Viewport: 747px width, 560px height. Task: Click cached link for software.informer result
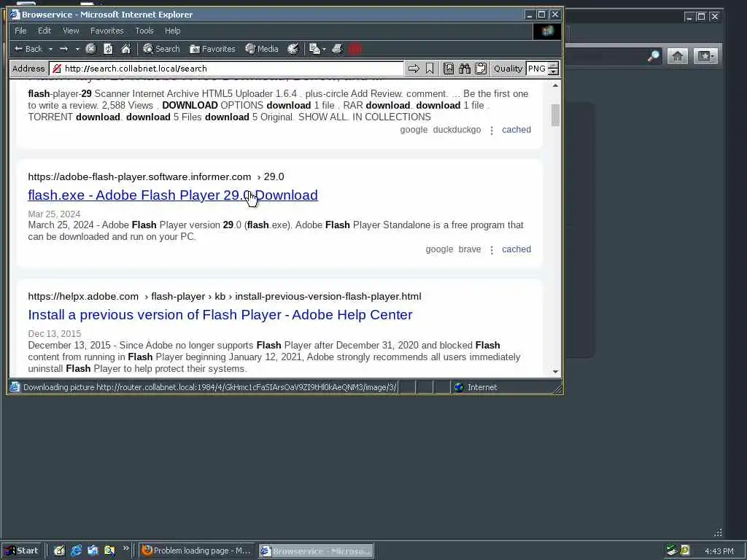[x=516, y=249]
